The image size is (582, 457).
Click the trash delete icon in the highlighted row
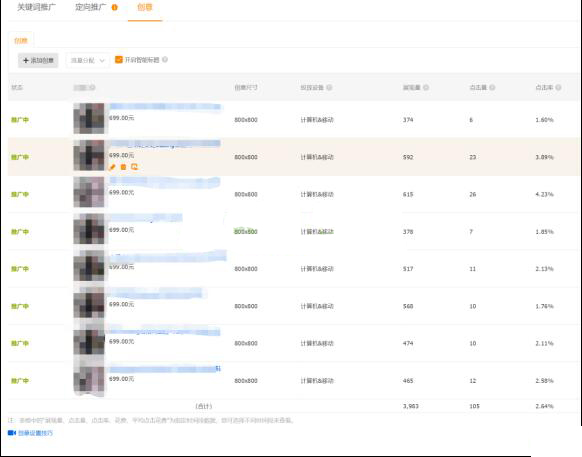click(124, 167)
